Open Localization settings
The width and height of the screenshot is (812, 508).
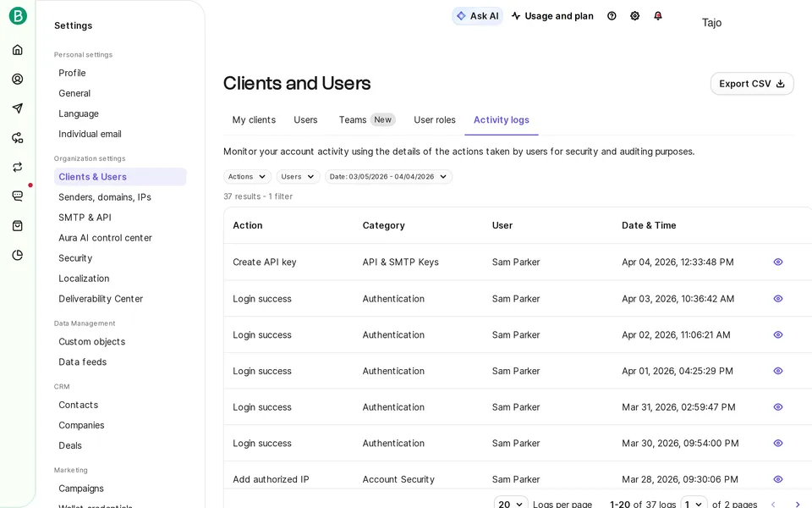[120, 279]
